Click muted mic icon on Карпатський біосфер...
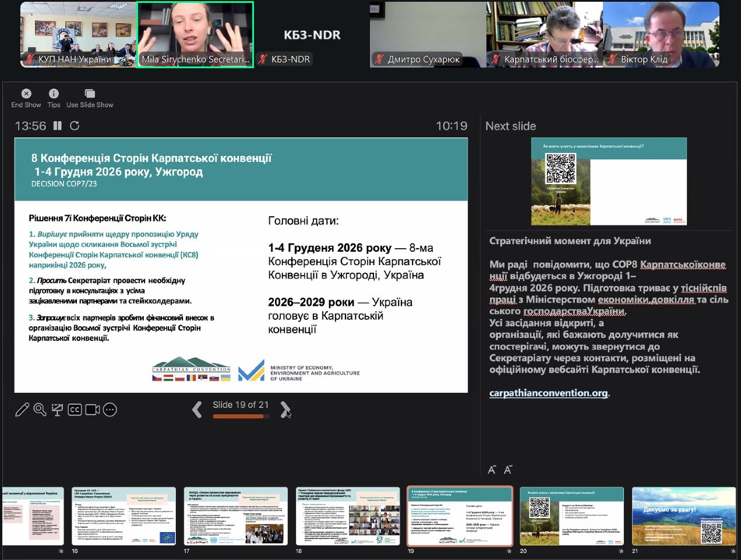 (x=496, y=59)
